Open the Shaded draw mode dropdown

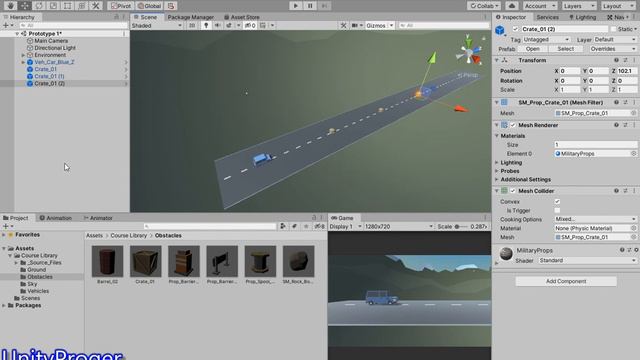[x=157, y=26]
